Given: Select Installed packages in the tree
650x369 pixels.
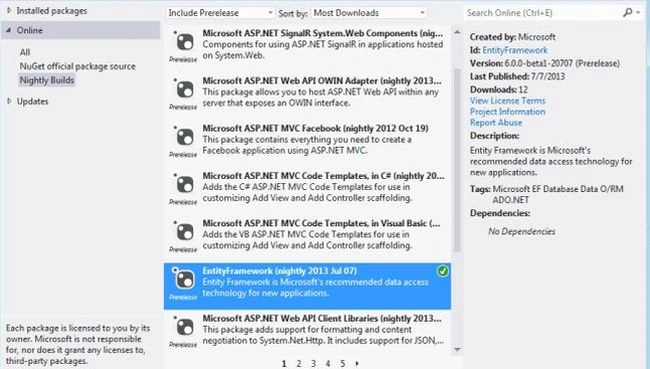Looking at the screenshot, I should coord(52,11).
